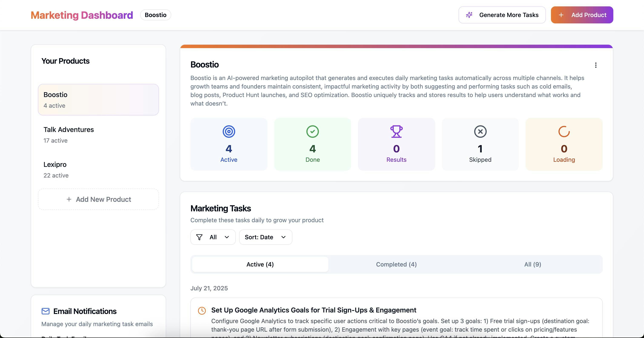Click the Done checkmark circle icon
644x338 pixels.
pos(312,131)
